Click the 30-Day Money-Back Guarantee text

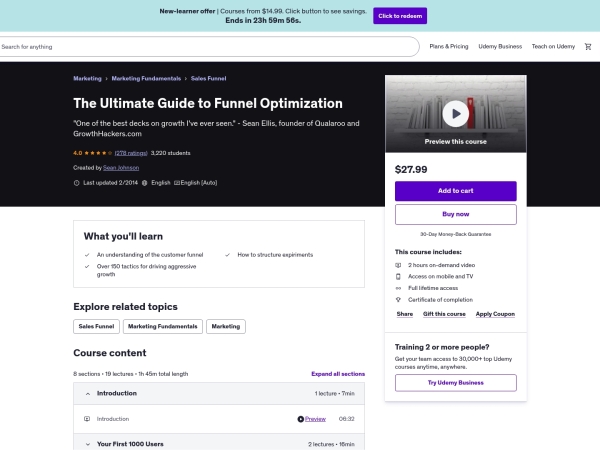tap(455, 234)
